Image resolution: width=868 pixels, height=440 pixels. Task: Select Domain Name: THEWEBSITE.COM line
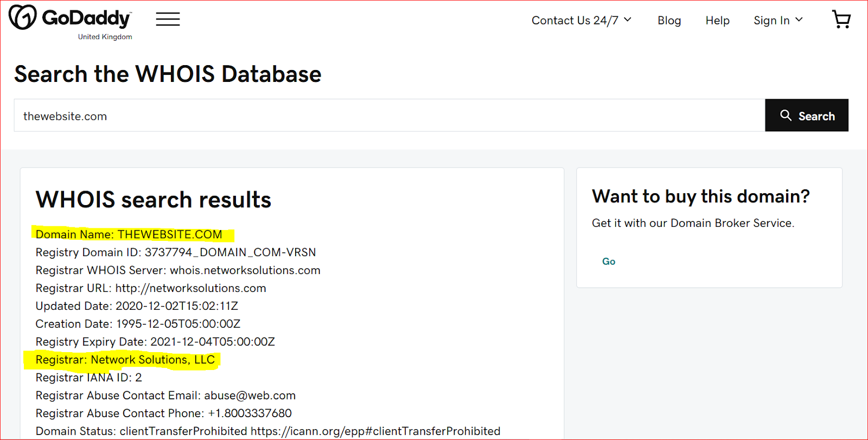point(129,234)
